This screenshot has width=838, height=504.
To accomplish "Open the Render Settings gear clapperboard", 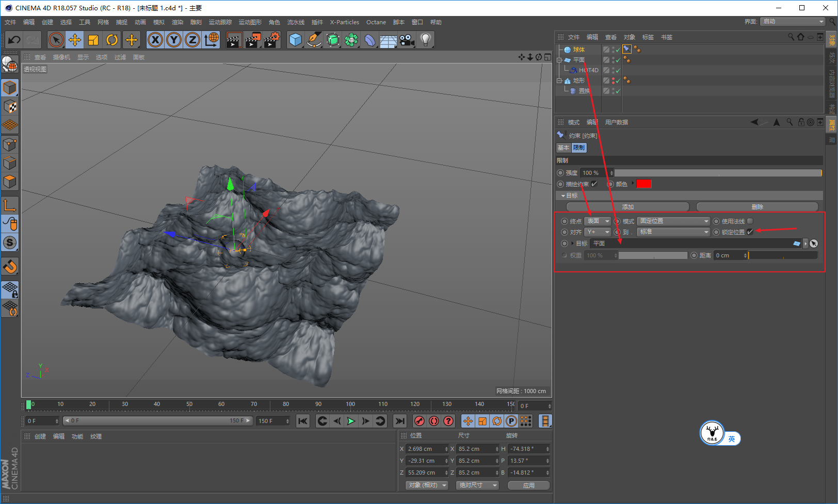I will click(x=272, y=40).
